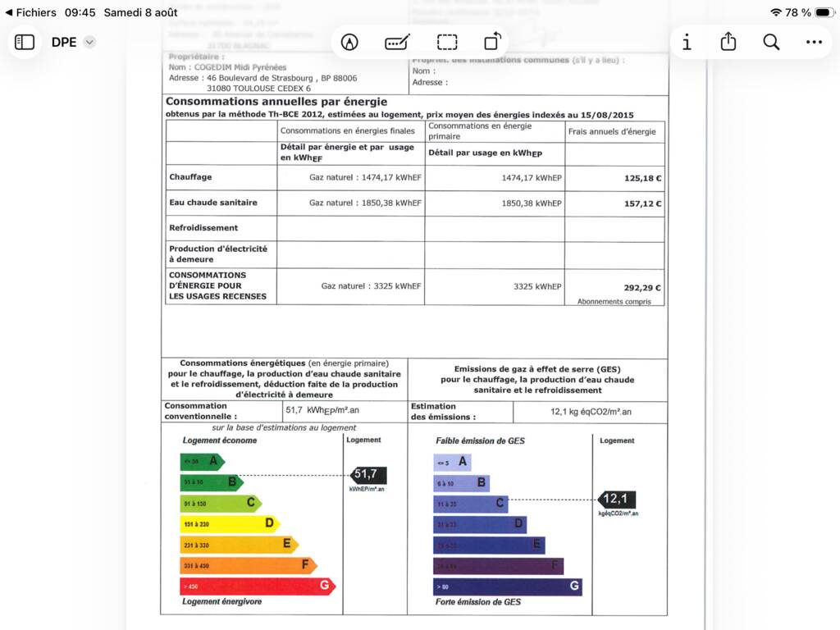Click the red G energy class bar
The image size is (840, 630).
pyautogui.click(x=258, y=586)
